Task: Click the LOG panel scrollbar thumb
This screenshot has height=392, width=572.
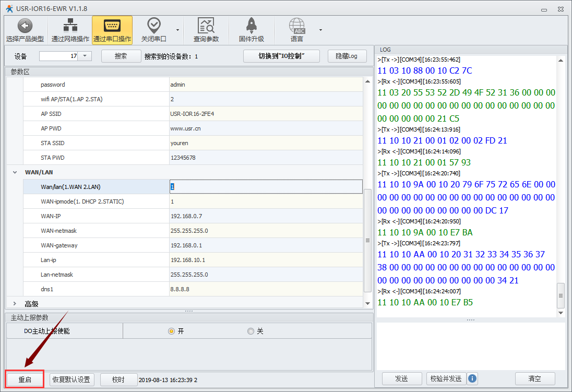Action: [x=561, y=295]
